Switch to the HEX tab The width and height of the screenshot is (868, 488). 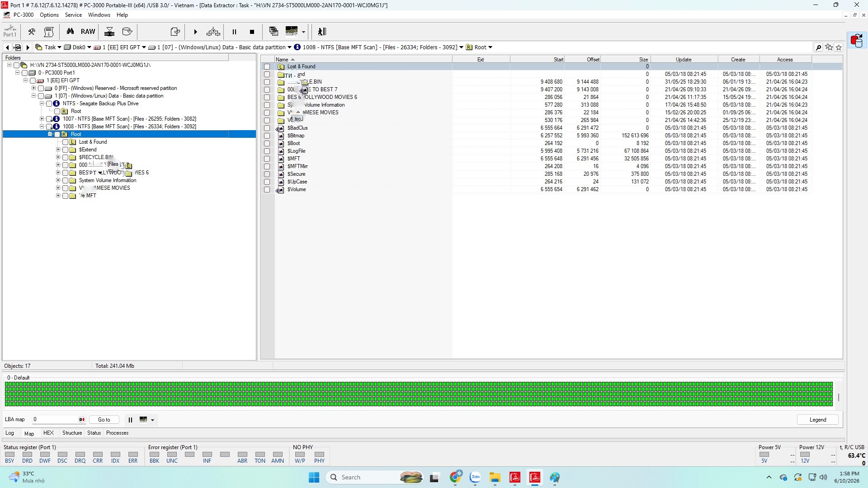point(48,433)
